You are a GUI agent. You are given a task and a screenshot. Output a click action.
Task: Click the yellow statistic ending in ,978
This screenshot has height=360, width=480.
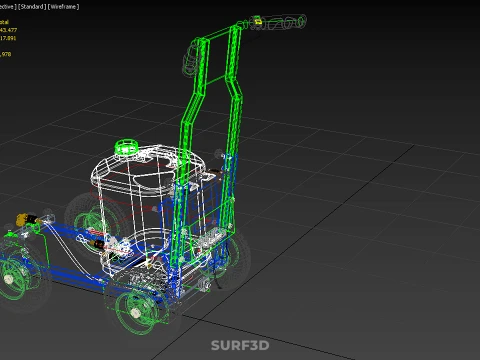coord(6,54)
